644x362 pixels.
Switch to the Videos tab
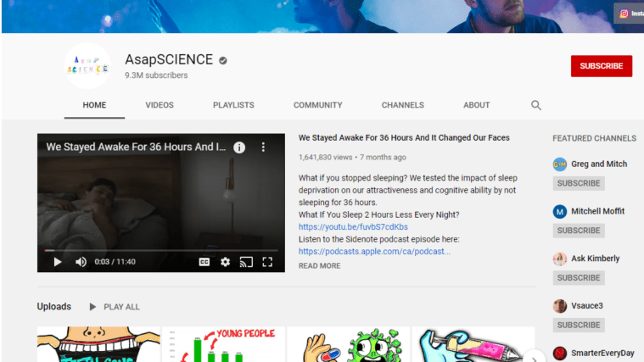tap(160, 105)
